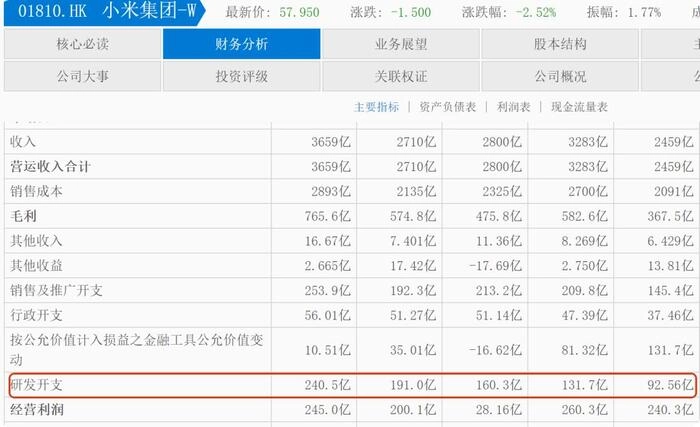Select the 营运收入合计 row label
Viewport: 700px width, 427px height.
(x=50, y=167)
